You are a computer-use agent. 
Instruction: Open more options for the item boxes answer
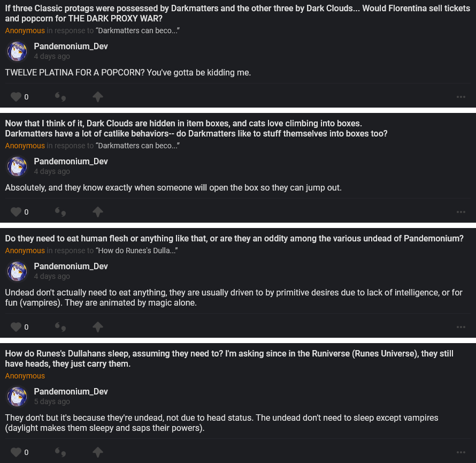coord(461,212)
